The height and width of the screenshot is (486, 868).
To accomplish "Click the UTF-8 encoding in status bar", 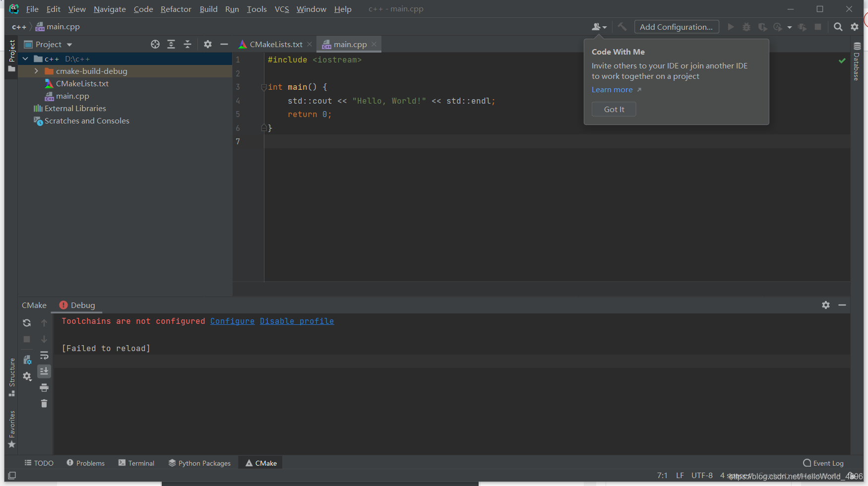I will pyautogui.click(x=702, y=475).
